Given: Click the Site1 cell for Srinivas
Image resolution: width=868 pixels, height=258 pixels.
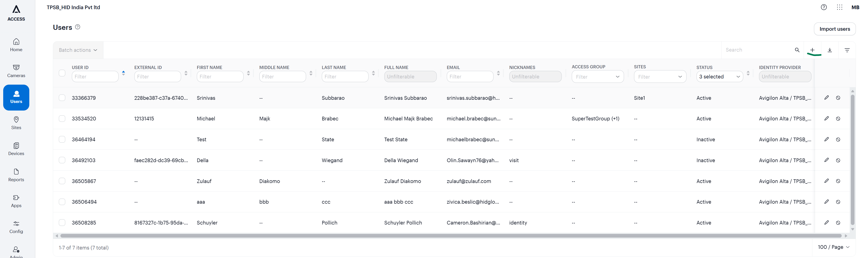Looking at the screenshot, I should 639,98.
